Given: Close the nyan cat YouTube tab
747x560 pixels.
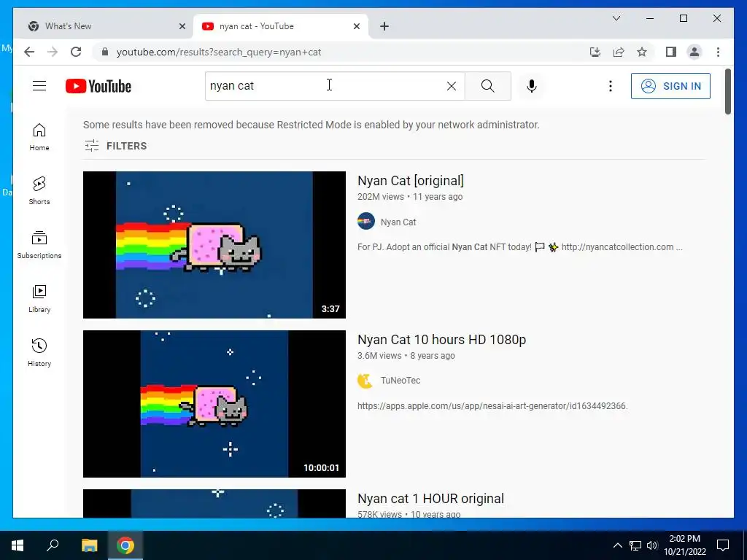Looking at the screenshot, I should pos(356,26).
